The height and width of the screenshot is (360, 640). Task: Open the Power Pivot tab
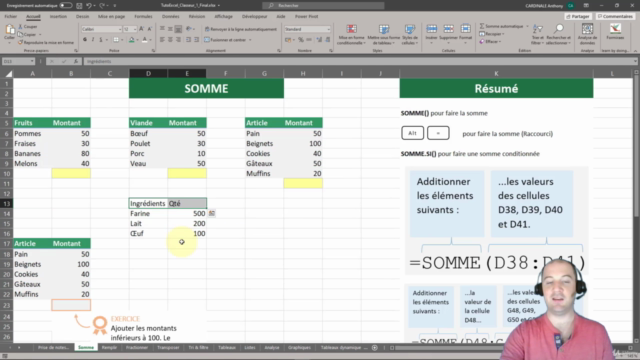307,16
